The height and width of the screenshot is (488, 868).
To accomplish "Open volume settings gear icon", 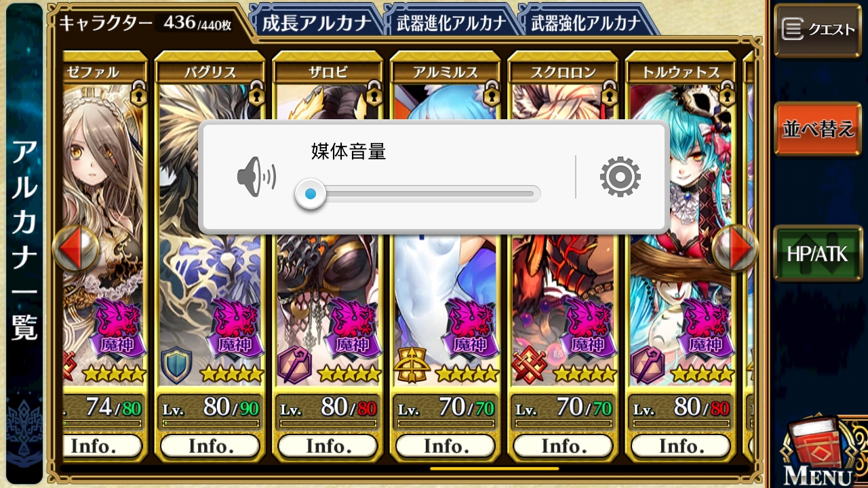I will (620, 177).
